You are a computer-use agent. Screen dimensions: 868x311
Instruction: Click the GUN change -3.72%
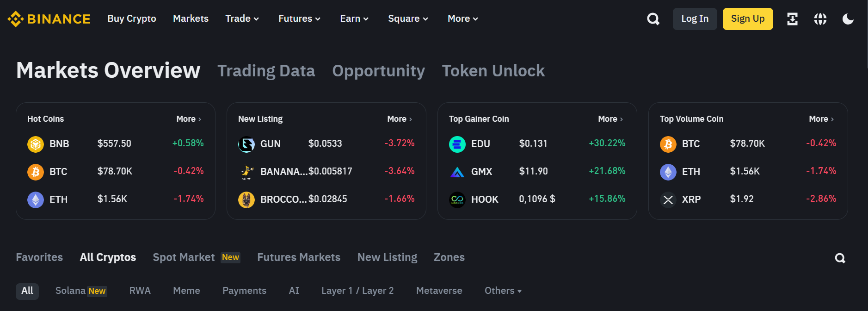pyautogui.click(x=400, y=143)
